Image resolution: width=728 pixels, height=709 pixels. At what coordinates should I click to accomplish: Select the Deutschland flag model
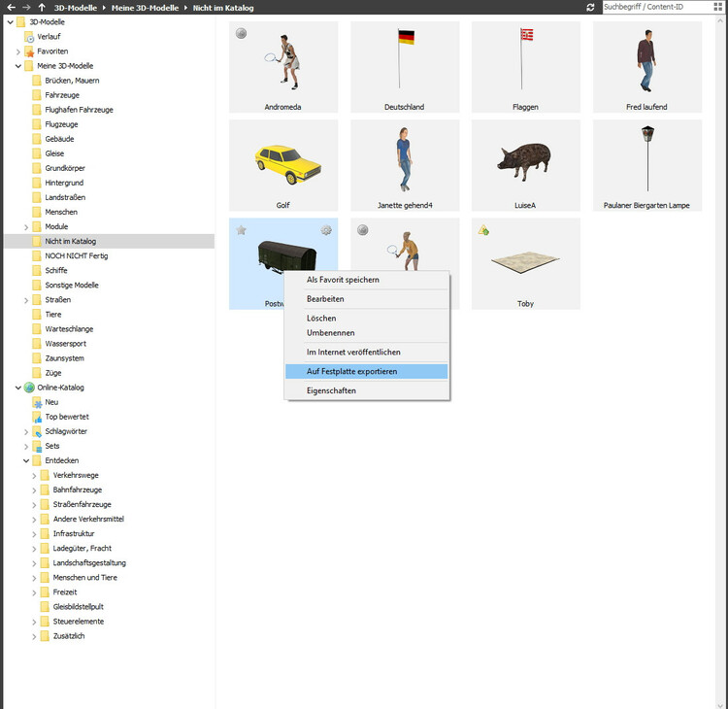[x=405, y=67]
